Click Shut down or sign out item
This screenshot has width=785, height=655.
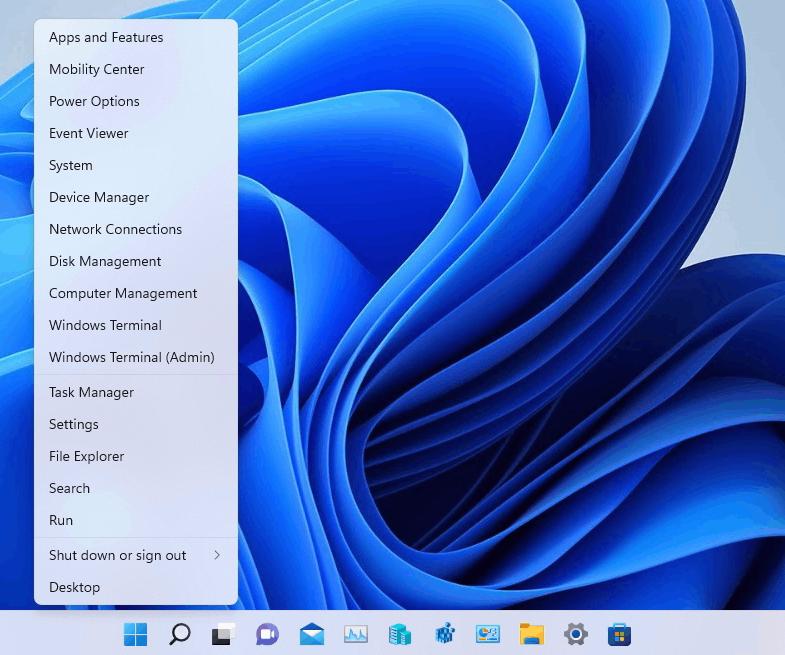coord(136,555)
